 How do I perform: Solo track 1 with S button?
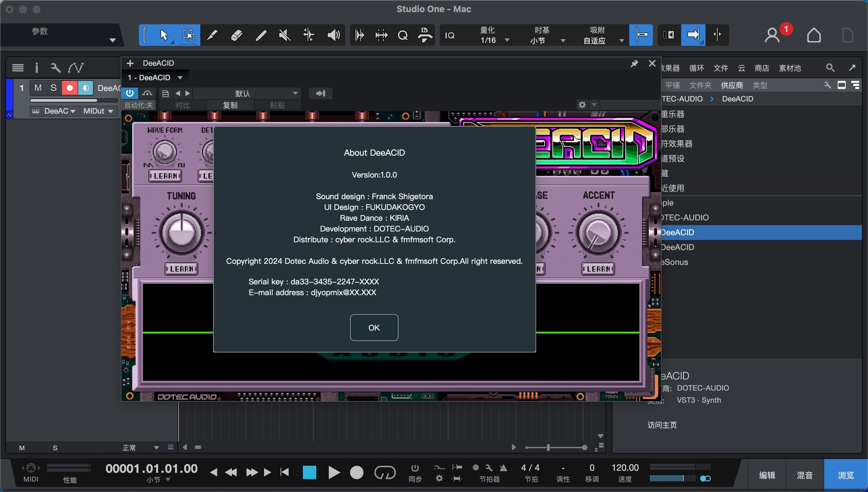[x=53, y=88]
